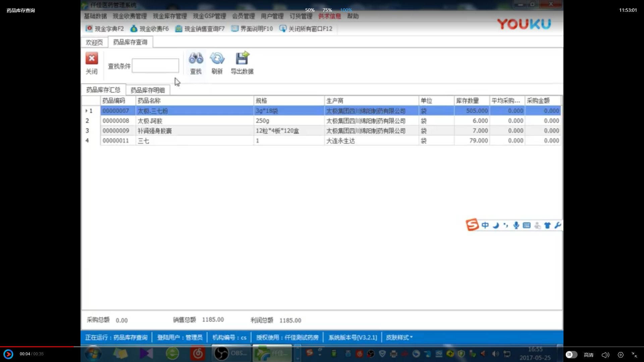Open 用户管理 menu

(272, 16)
